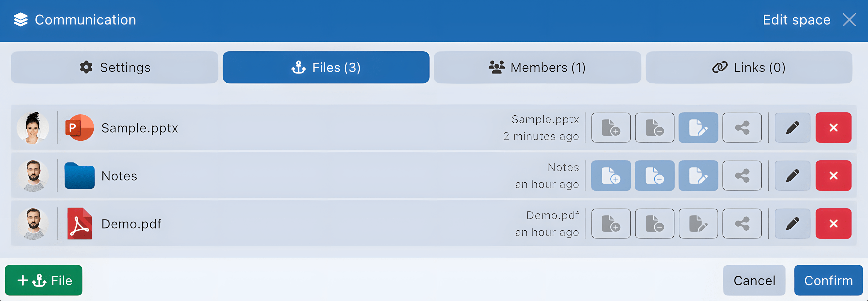Rename Sample.pptx with the pencil icon
Image resolution: width=868 pixels, height=301 pixels.
coord(792,128)
